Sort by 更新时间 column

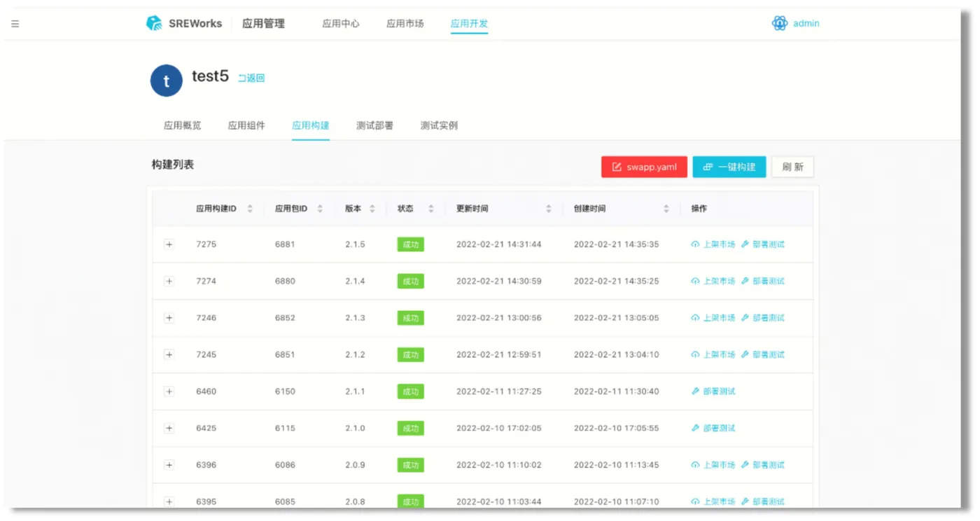[549, 209]
